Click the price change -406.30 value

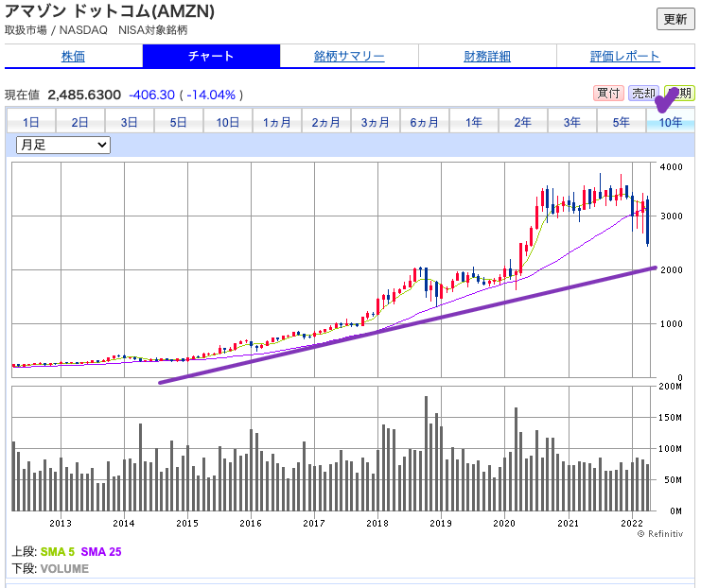(151, 95)
